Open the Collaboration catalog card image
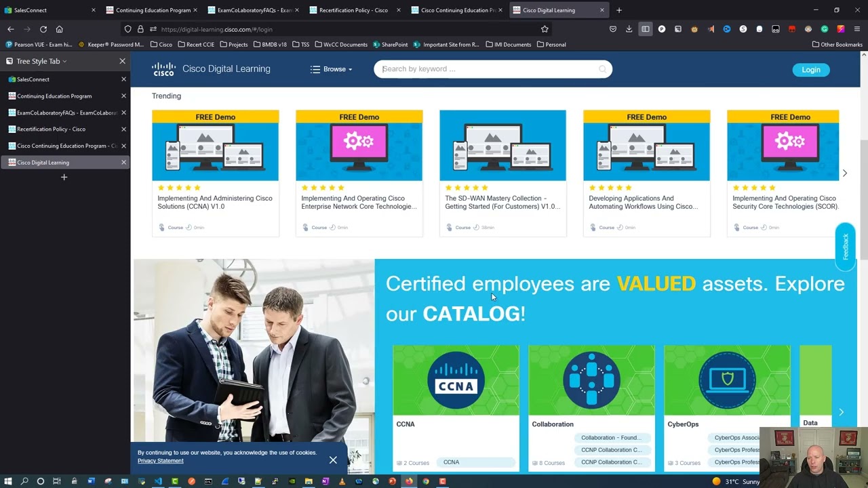The image size is (868, 488). (x=592, y=380)
